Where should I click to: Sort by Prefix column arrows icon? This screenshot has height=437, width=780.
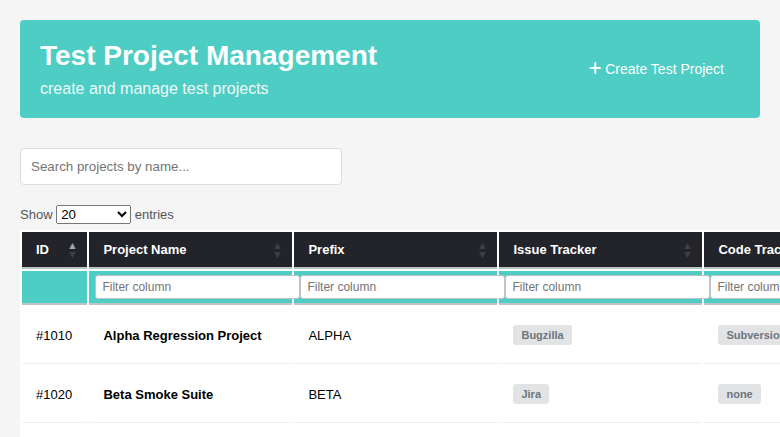pos(482,250)
